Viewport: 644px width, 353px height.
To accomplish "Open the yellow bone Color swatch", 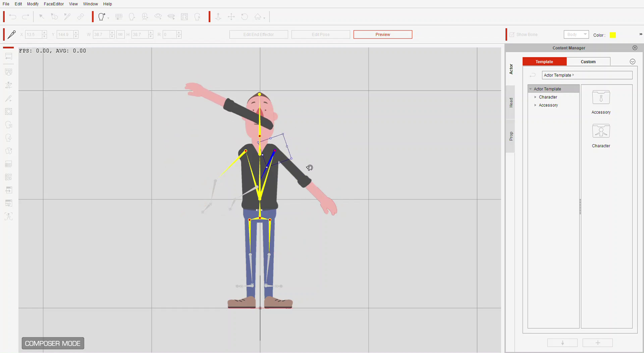I will [x=613, y=35].
